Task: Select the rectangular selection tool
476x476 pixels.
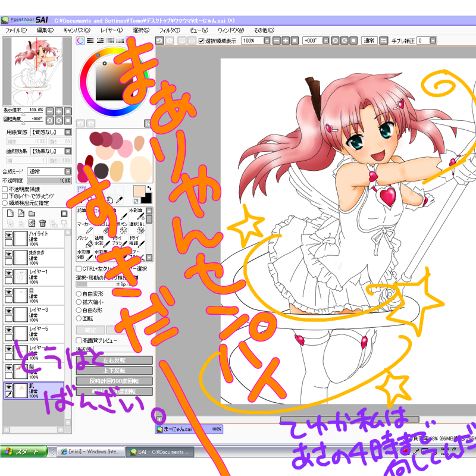Action: coord(81,190)
